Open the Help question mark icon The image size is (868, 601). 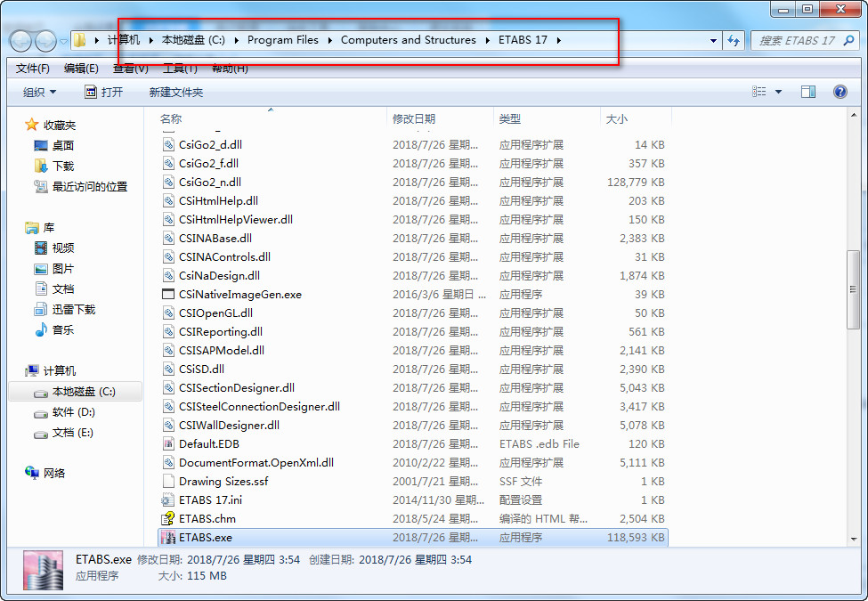(840, 92)
